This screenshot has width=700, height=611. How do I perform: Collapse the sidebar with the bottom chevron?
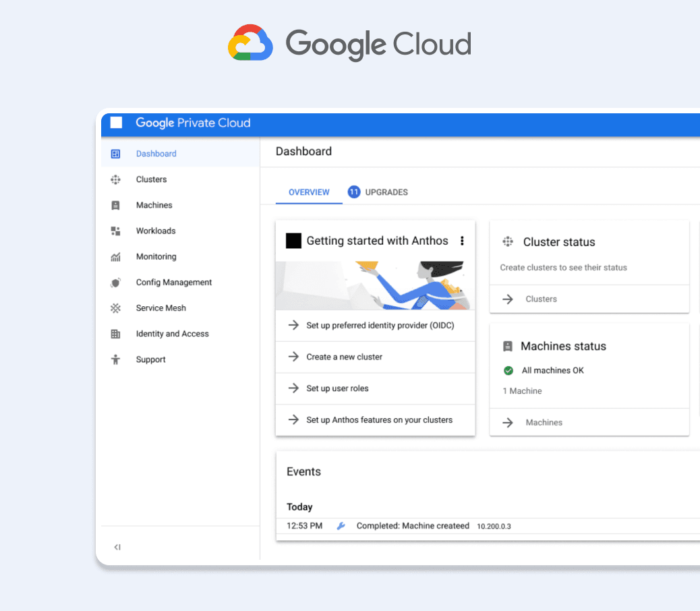pyautogui.click(x=117, y=547)
